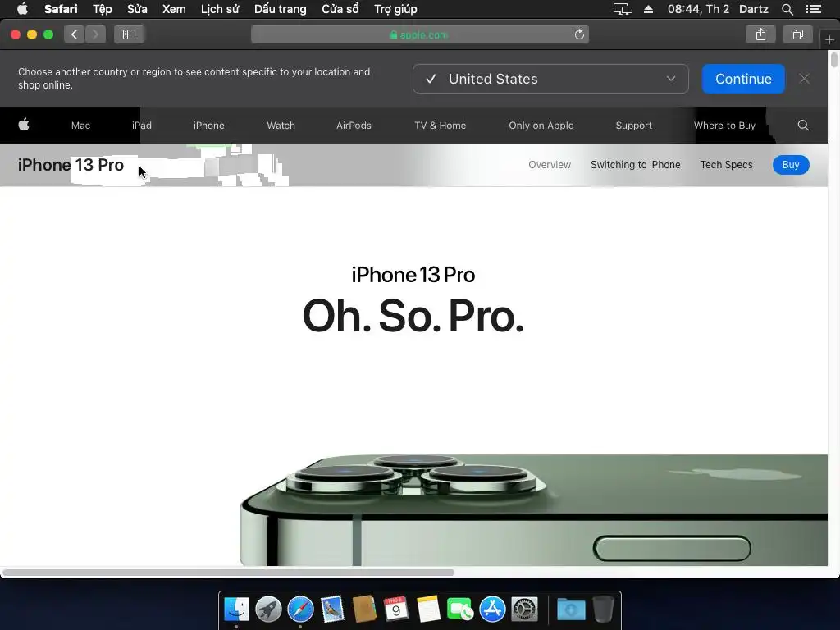Open Calendar in the Dock
The image size is (840, 630).
396,609
